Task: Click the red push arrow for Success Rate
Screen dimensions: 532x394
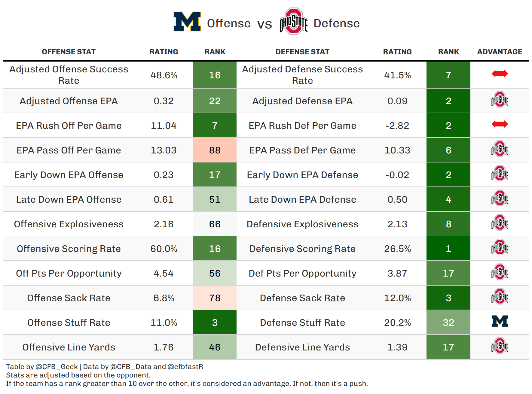Action: (500, 74)
